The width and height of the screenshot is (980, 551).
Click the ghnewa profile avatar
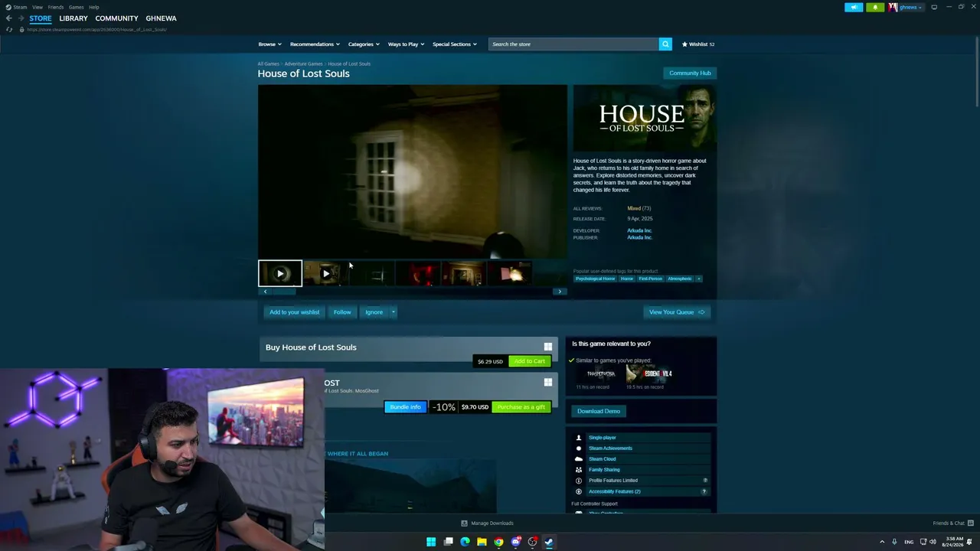pyautogui.click(x=893, y=7)
